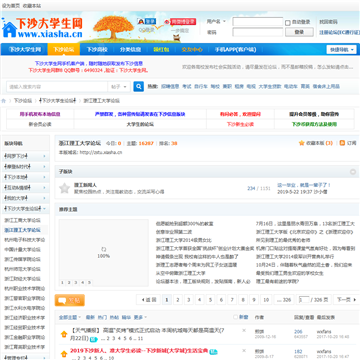360x360 pixels.
Task: Collapse the 下沙大学生论坛 sidebar category
Action: 25,209
